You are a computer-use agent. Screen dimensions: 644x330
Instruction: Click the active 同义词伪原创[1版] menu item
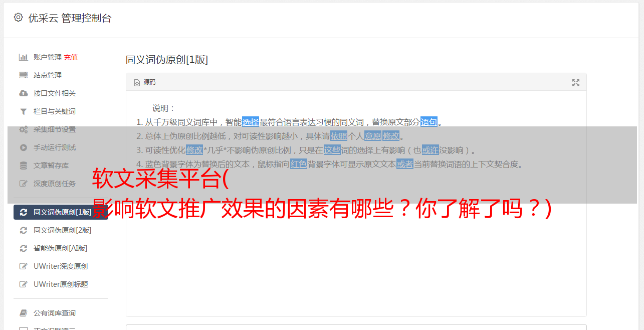tap(61, 212)
